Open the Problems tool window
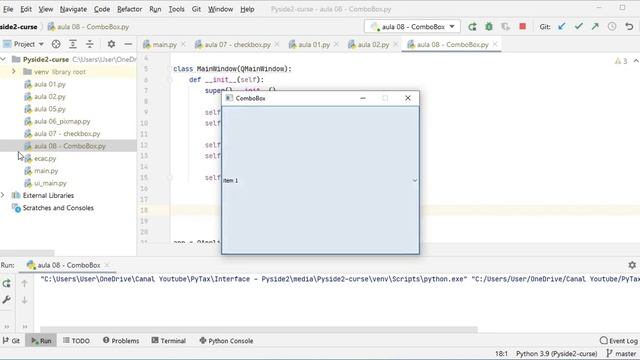 point(121,340)
